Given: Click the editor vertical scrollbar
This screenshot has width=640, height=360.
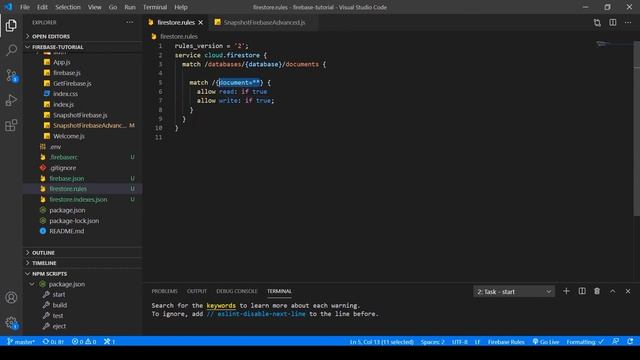Looking at the screenshot, I should tap(636, 129).
